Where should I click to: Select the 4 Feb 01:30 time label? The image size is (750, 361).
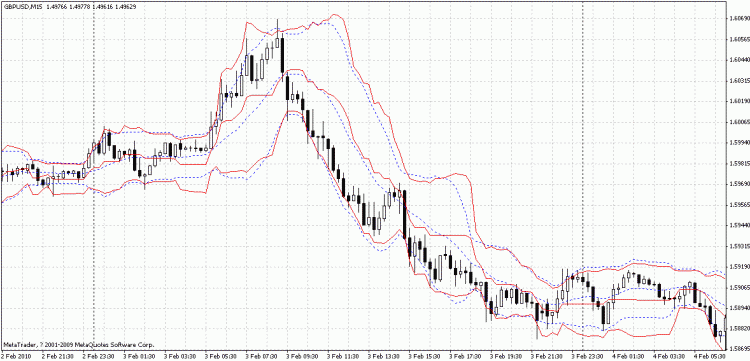629,357
